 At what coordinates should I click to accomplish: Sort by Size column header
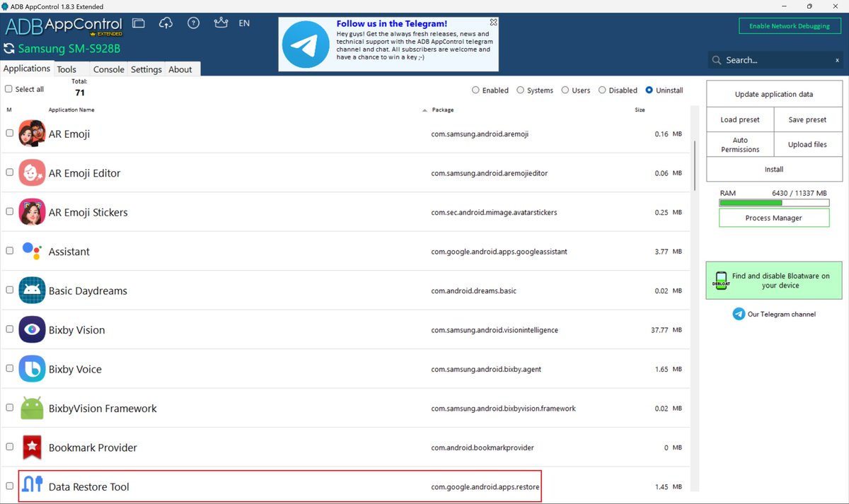coord(640,110)
